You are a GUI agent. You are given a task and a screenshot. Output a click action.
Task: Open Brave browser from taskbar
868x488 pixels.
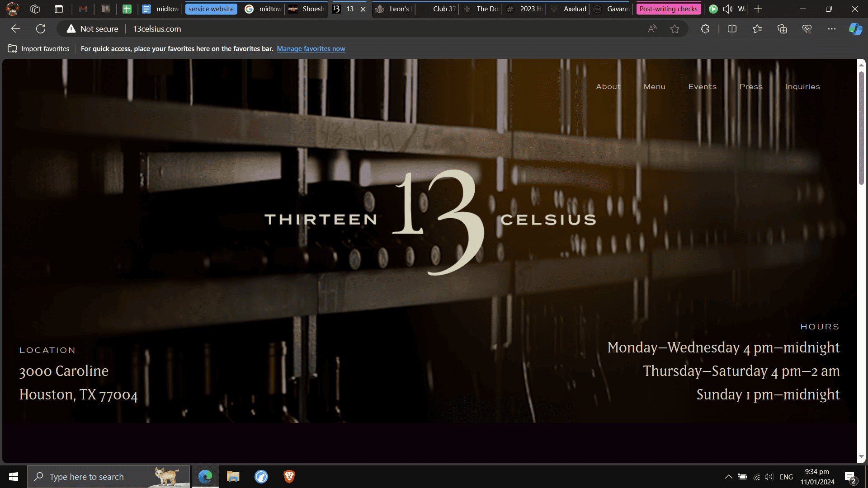point(289,477)
